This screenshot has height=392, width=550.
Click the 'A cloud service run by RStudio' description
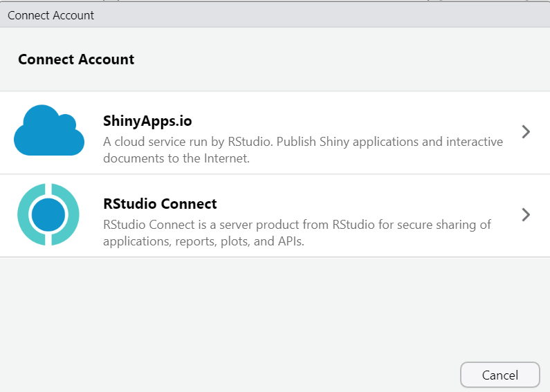click(302, 142)
